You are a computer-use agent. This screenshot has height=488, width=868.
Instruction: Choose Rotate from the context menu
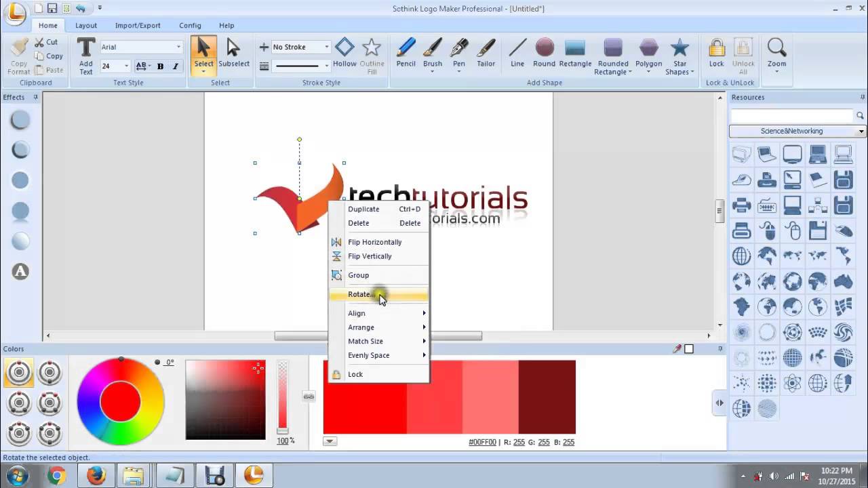click(378, 294)
